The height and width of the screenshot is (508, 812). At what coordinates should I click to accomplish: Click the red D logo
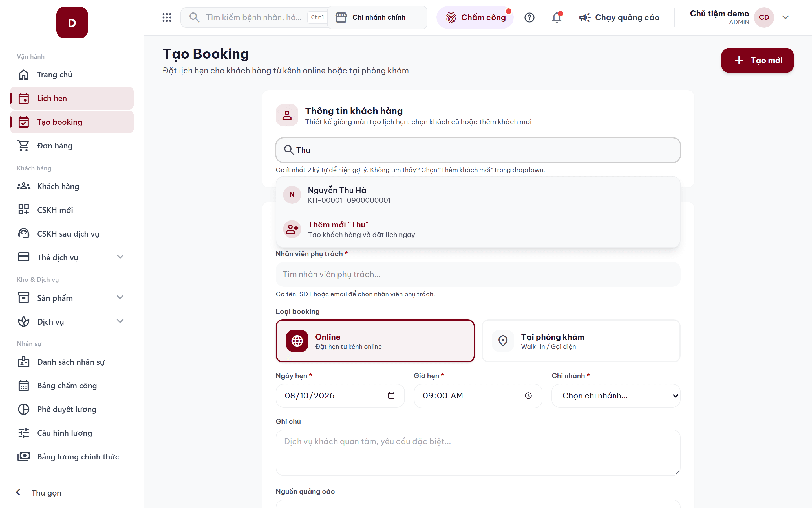click(72, 23)
